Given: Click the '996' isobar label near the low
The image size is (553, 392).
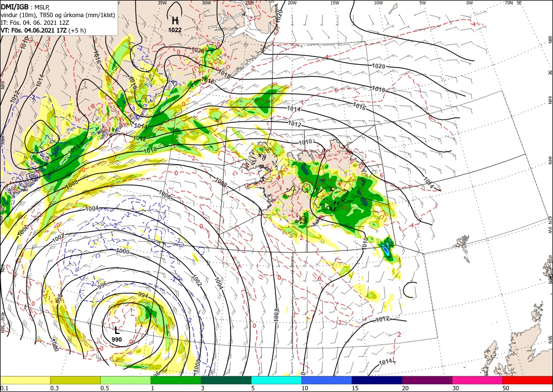Looking at the screenshot, I should coord(102,285).
